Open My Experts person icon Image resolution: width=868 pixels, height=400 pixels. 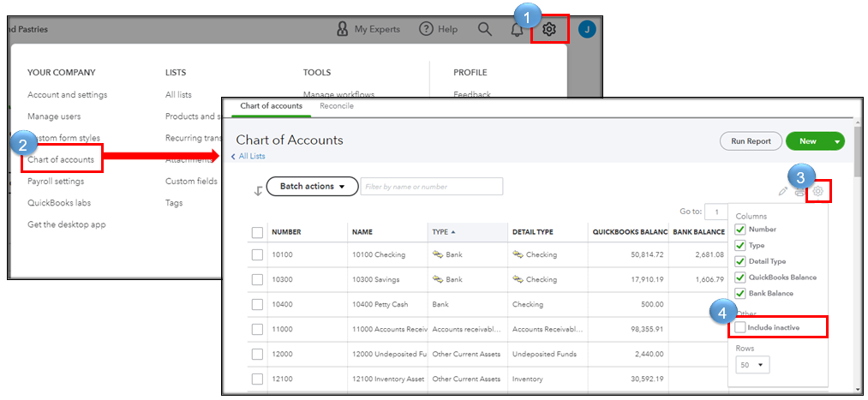342,29
